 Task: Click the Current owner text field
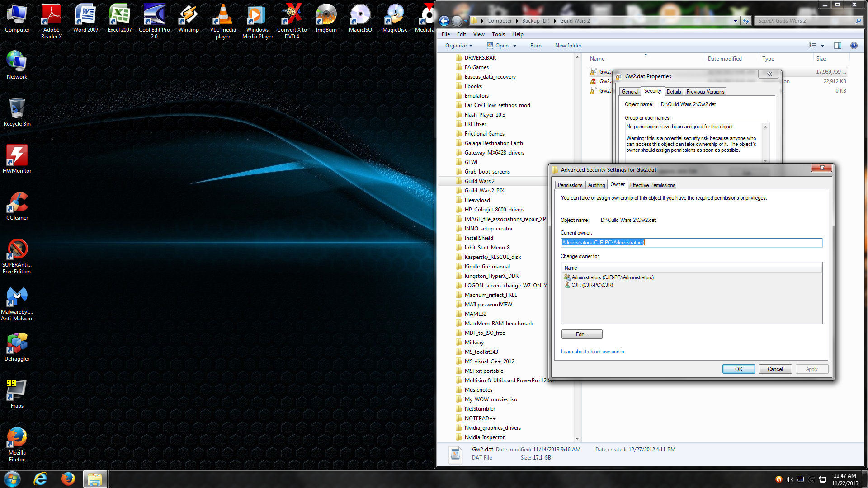(x=691, y=243)
